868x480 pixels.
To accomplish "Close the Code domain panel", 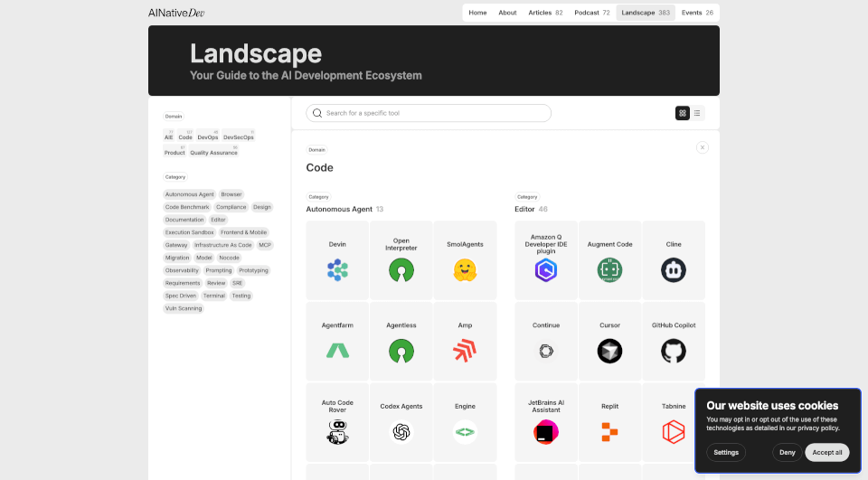I will tap(703, 147).
